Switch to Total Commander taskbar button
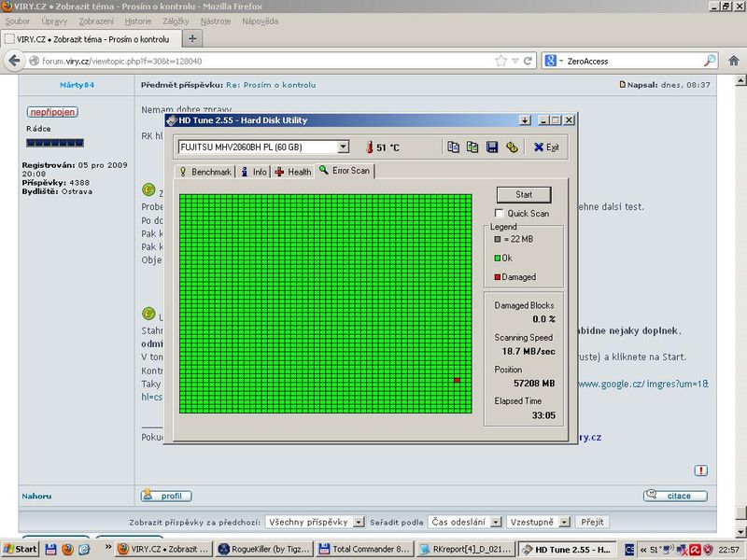Screen dimensions: 747x560 pyautogui.click(x=365, y=549)
